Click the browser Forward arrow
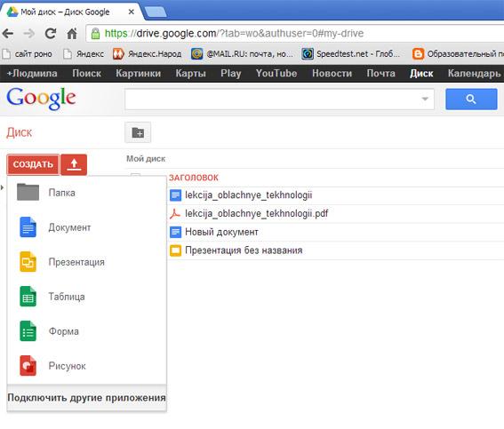 [29, 34]
